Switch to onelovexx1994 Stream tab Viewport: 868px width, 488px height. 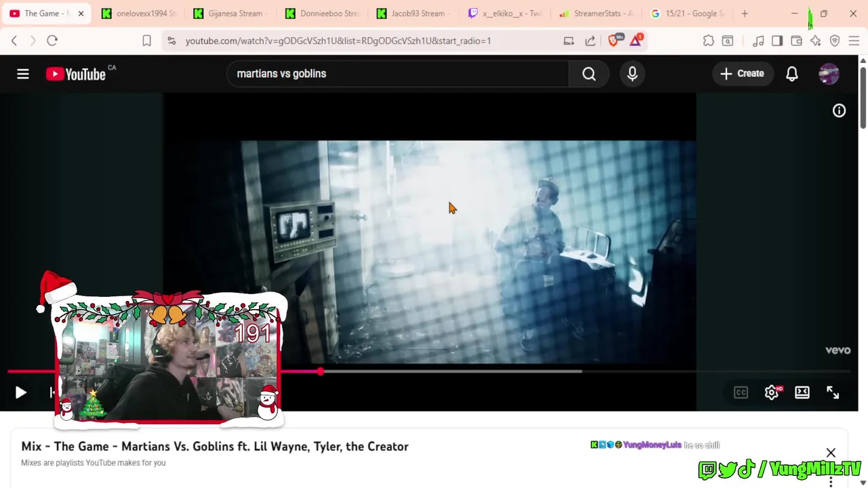tap(139, 14)
